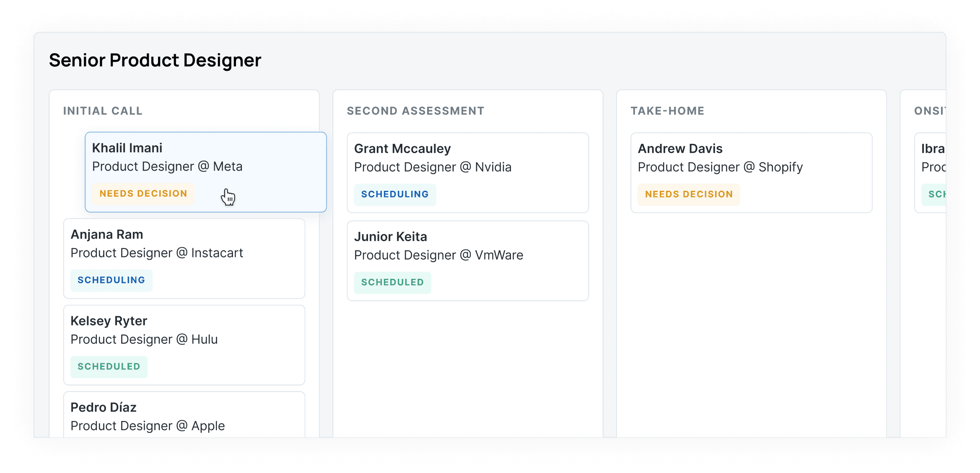Open Pedro Díaz's candidate card
Viewport: 980px width, 473px height.
point(184,416)
